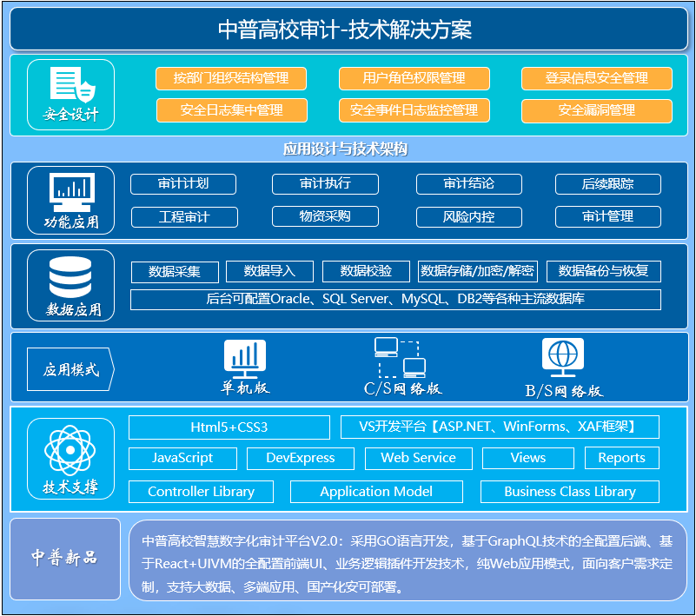Click the DevExpress box
The image size is (696, 616).
pos(301,458)
